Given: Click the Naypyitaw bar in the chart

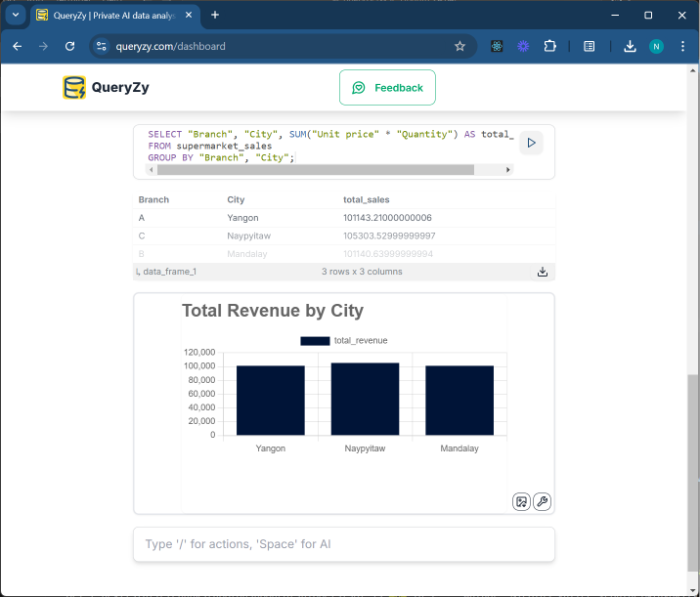Looking at the screenshot, I should coord(365,399).
